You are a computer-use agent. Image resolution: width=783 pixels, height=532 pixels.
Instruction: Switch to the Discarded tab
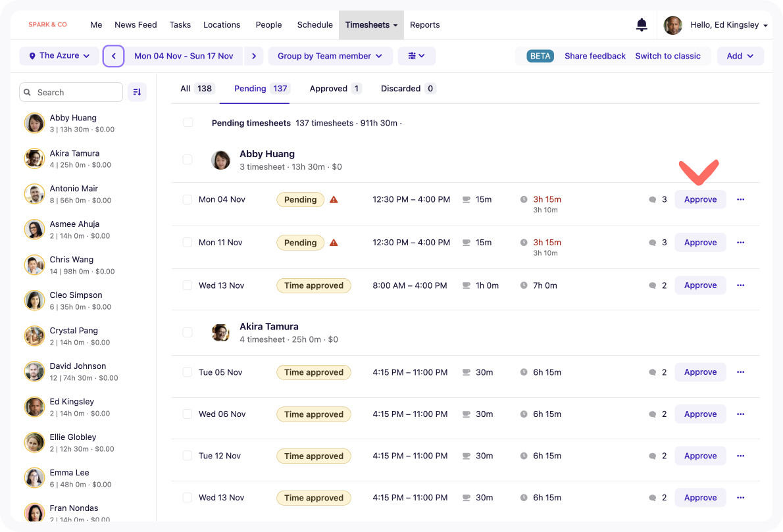(x=408, y=88)
